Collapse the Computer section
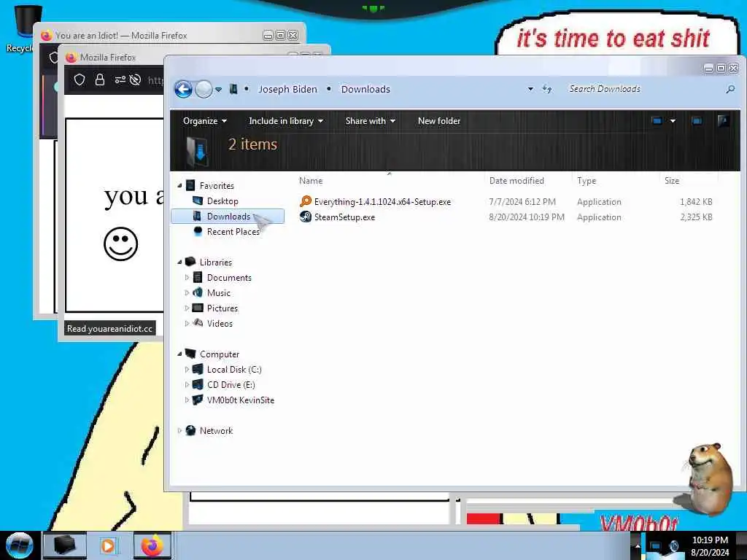This screenshot has width=747, height=560. tap(179, 354)
